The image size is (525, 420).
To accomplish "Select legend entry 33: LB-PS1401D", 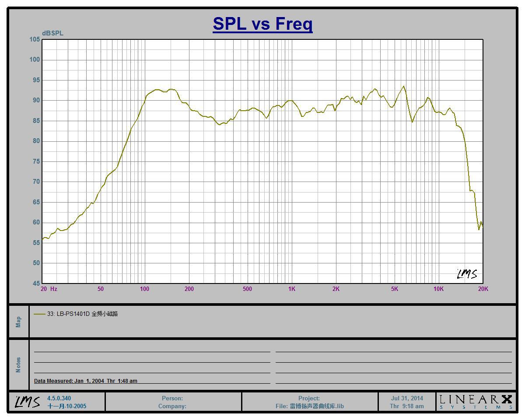I will [x=82, y=314].
